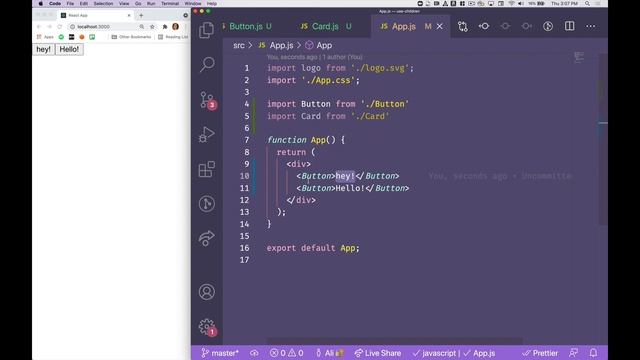640x360 pixels.
Task: Click the Spotlight search icon in menu bar
Action: click(587, 3)
